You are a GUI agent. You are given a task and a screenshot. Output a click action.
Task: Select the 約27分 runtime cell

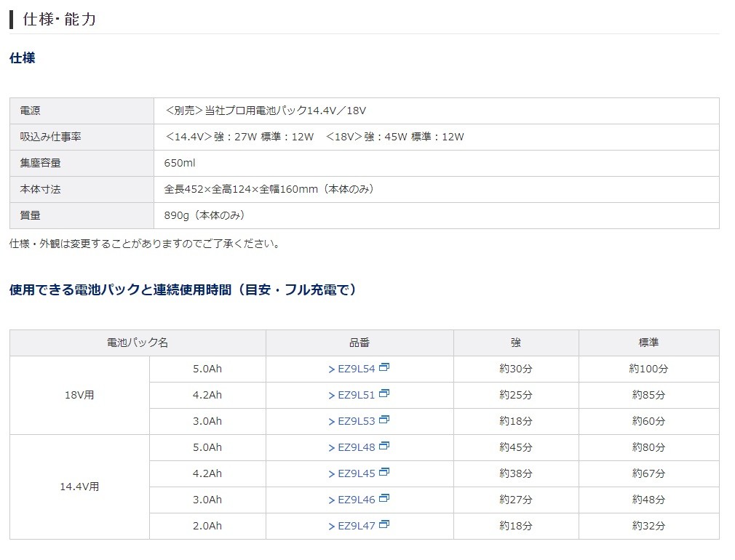pos(516,500)
